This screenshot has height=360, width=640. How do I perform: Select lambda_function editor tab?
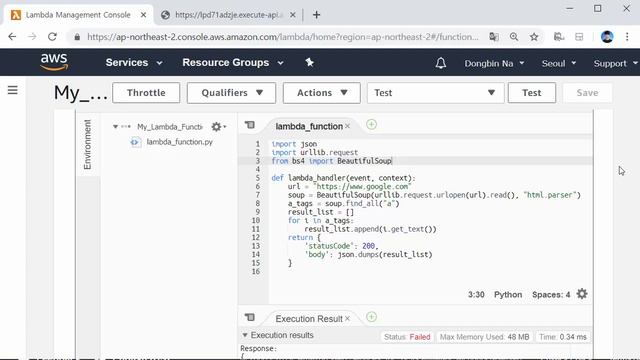tap(309, 127)
